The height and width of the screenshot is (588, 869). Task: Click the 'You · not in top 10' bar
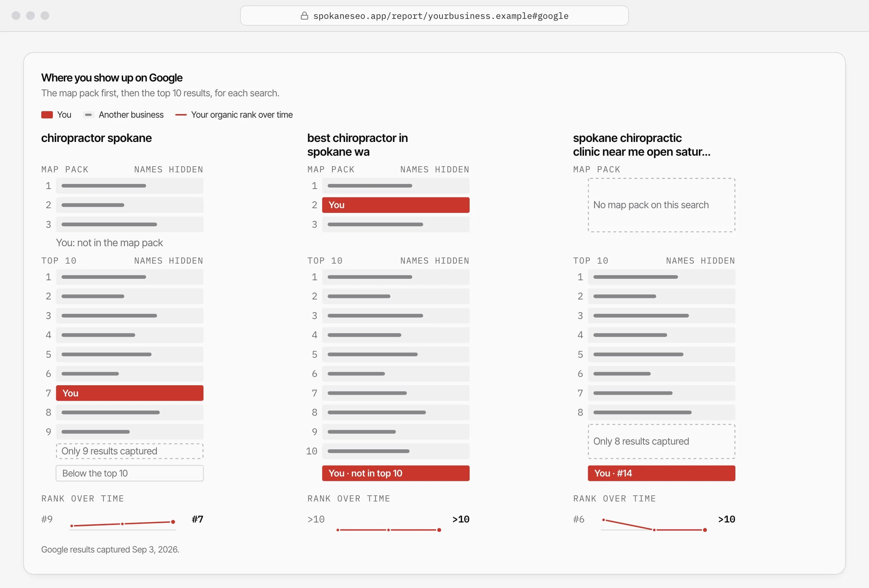[396, 473]
